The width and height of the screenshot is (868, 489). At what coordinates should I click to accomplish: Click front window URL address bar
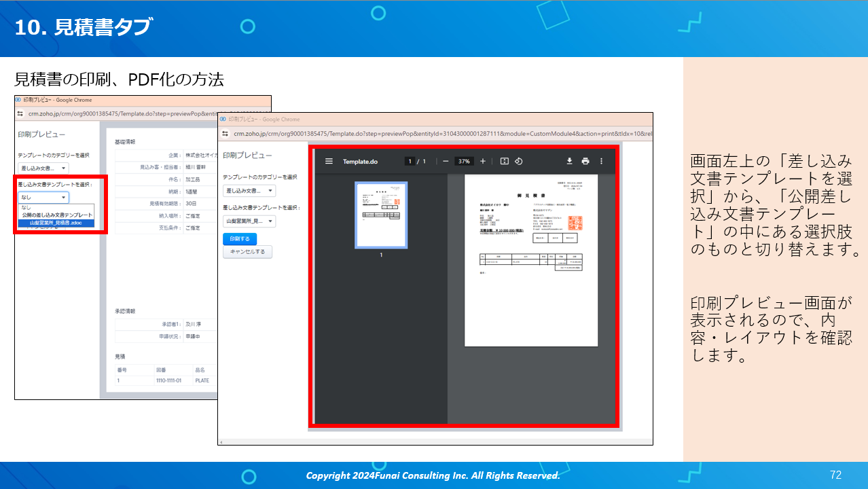(441, 134)
